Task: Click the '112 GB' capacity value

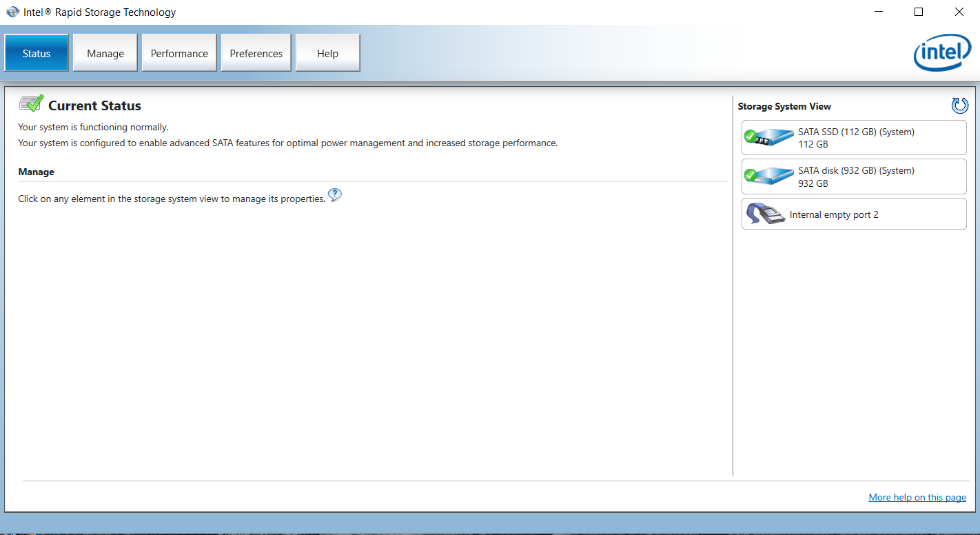Action: [x=813, y=144]
